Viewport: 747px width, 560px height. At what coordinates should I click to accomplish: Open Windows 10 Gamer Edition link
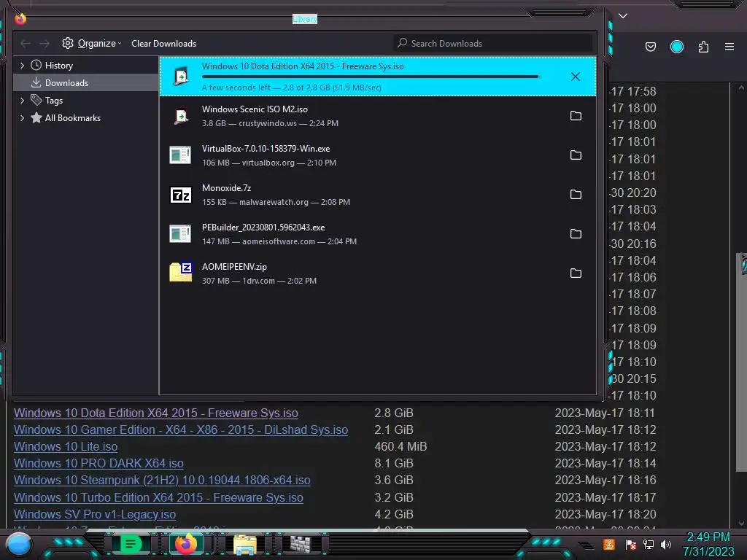[x=181, y=429]
